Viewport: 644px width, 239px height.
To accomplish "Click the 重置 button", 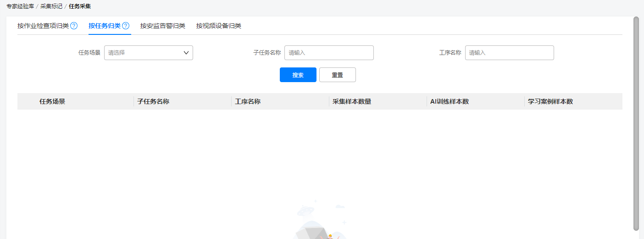I will pyautogui.click(x=338, y=75).
